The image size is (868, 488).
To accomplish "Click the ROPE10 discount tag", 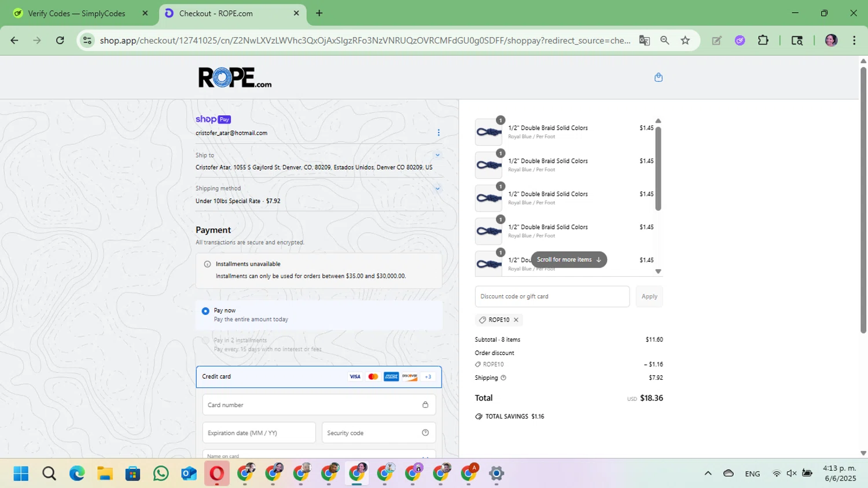I will pos(498,320).
